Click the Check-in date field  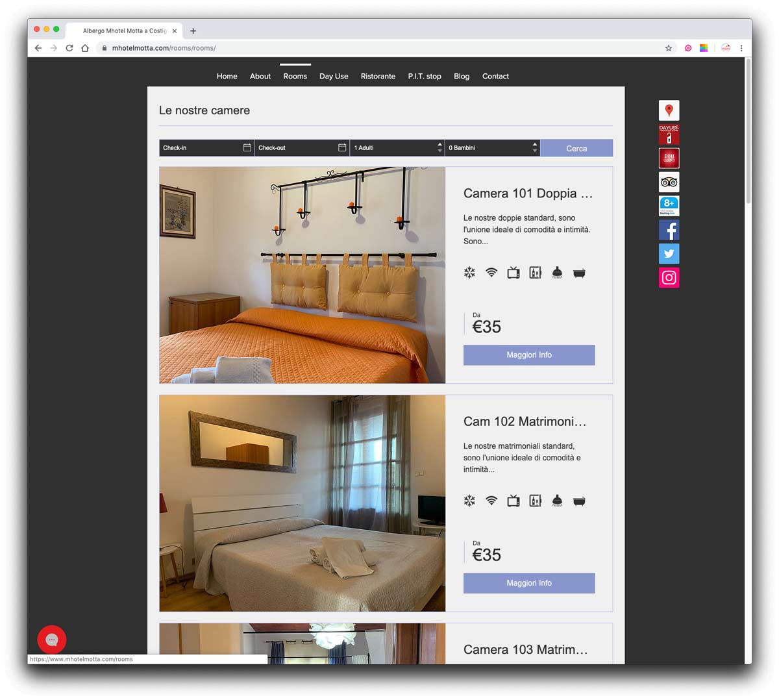pyautogui.click(x=207, y=147)
